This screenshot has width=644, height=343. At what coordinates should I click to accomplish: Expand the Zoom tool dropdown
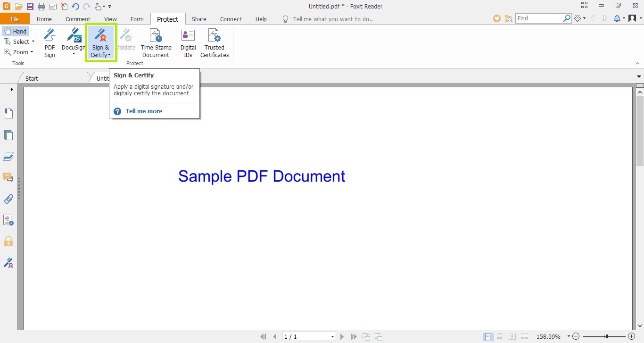pyautogui.click(x=32, y=52)
